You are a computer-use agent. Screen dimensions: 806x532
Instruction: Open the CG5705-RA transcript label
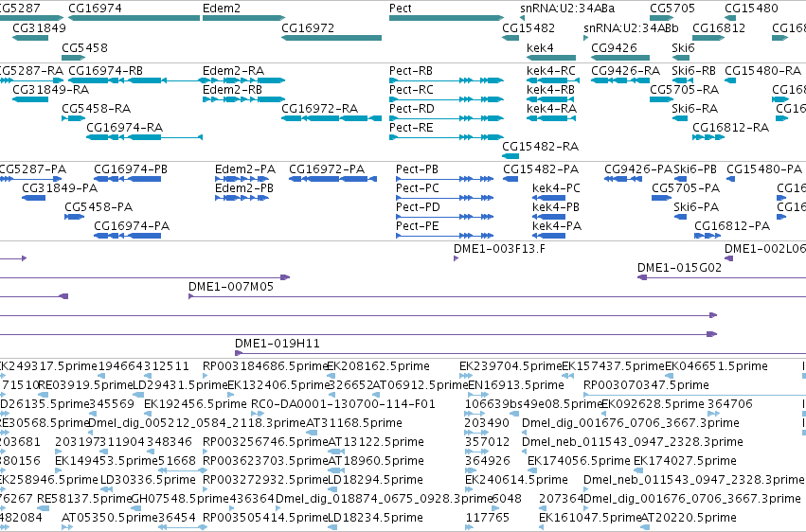[x=684, y=89]
